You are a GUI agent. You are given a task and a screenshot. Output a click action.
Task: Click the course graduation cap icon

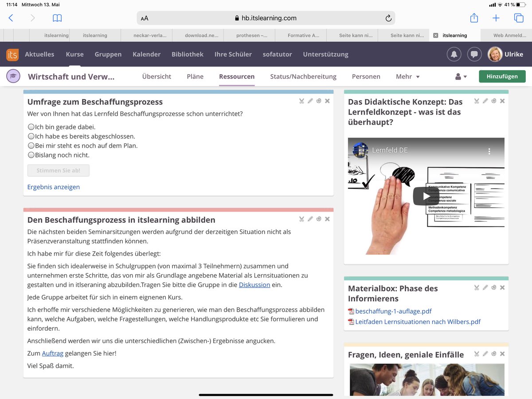[x=13, y=76]
